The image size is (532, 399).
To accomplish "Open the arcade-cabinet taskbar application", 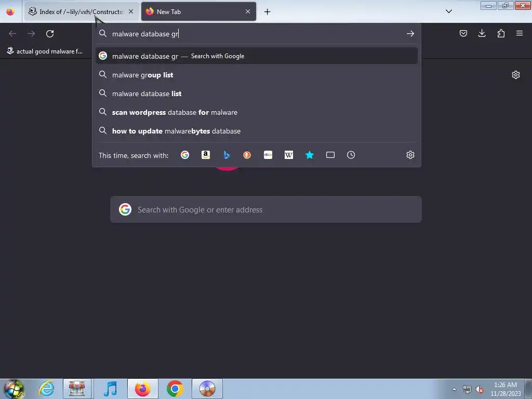I will pyautogui.click(x=77, y=389).
